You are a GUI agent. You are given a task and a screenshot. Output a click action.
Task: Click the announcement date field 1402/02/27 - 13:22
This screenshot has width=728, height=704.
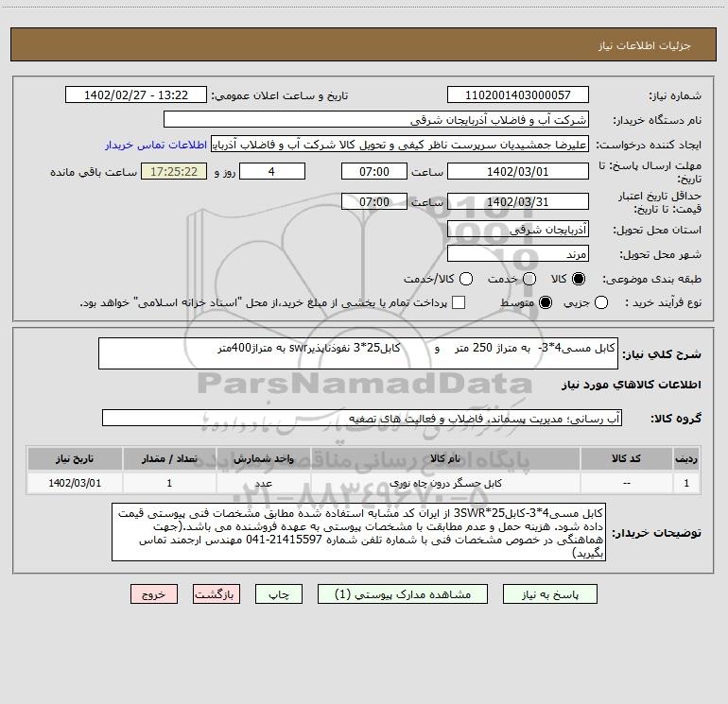click(x=136, y=95)
